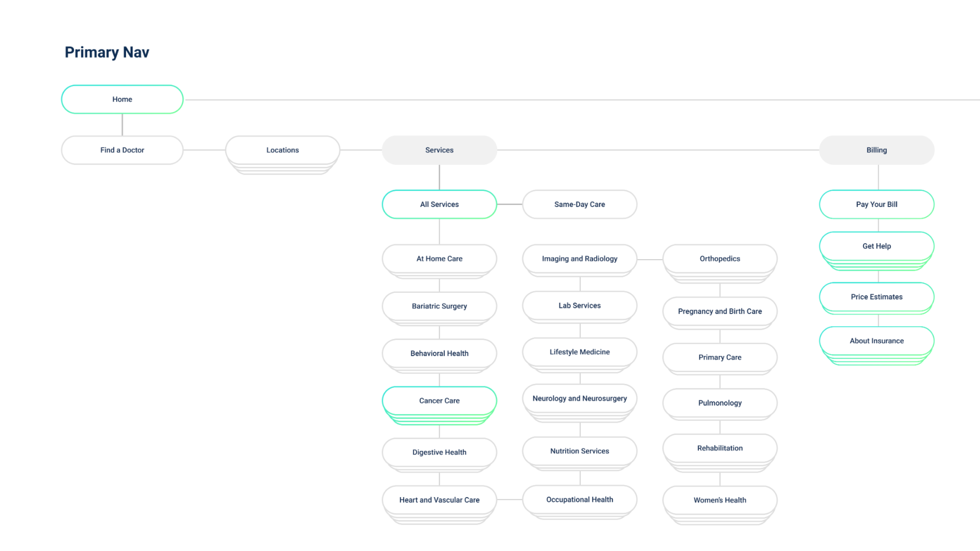Open the Locations stacked node

(282, 150)
